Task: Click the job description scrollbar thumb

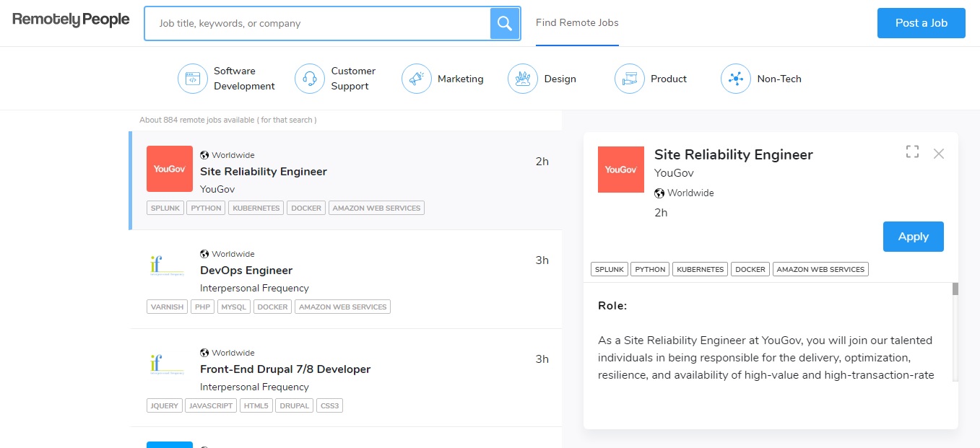Action: [955, 289]
